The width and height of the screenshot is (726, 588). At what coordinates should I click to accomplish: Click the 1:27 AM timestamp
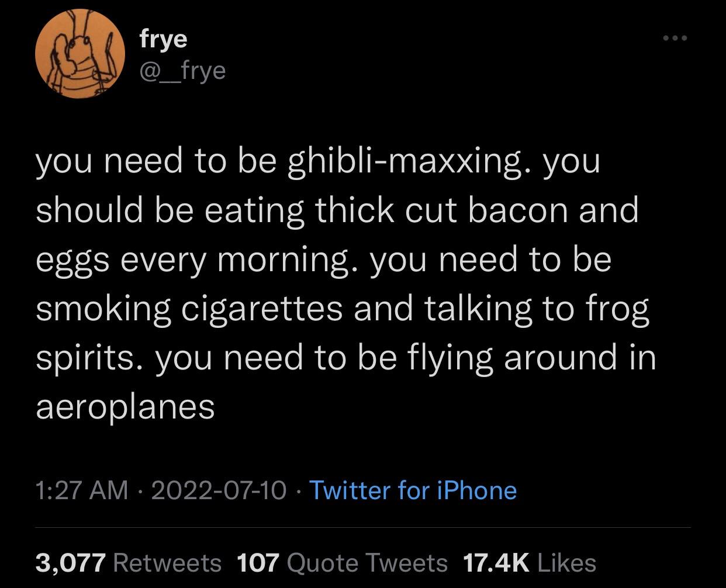pos(82,490)
